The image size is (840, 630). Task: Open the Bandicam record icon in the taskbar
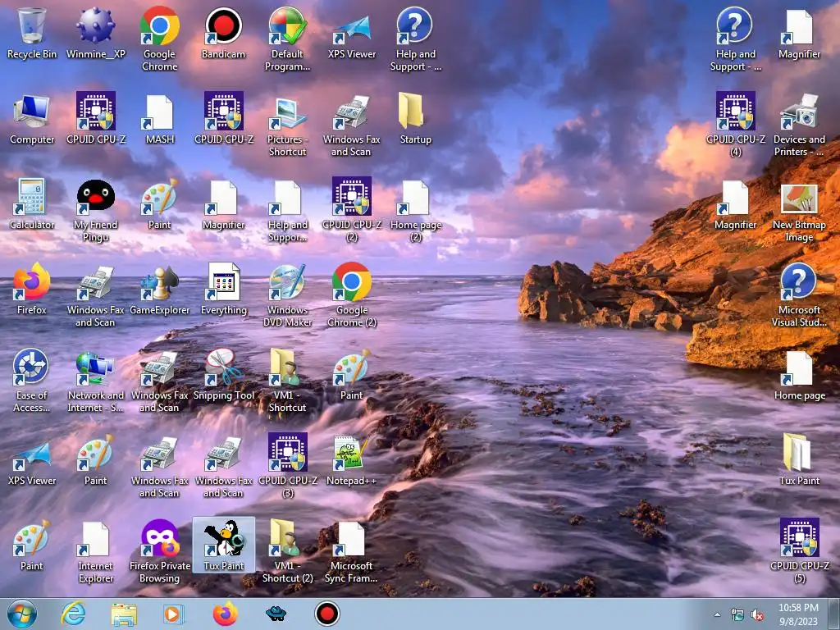tap(327, 614)
